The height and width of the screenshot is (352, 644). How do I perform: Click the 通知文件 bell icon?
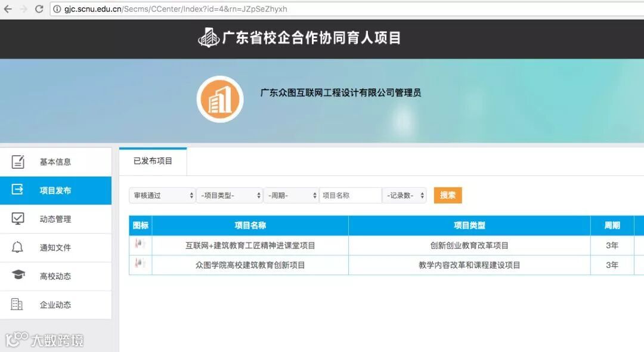point(17,247)
